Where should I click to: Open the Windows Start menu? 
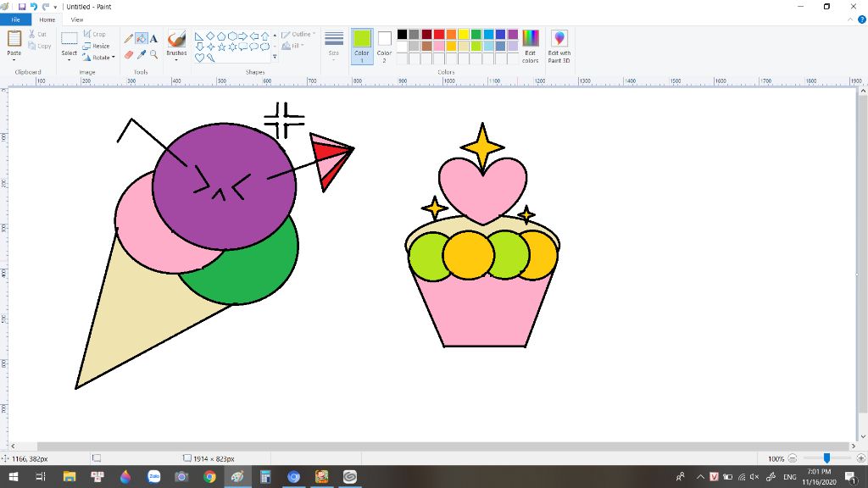click(x=13, y=476)
